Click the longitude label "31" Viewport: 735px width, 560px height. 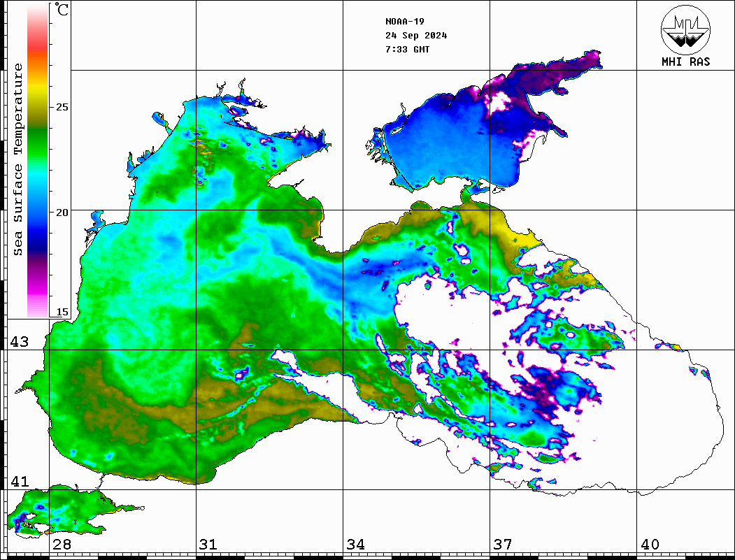[208, 545]
